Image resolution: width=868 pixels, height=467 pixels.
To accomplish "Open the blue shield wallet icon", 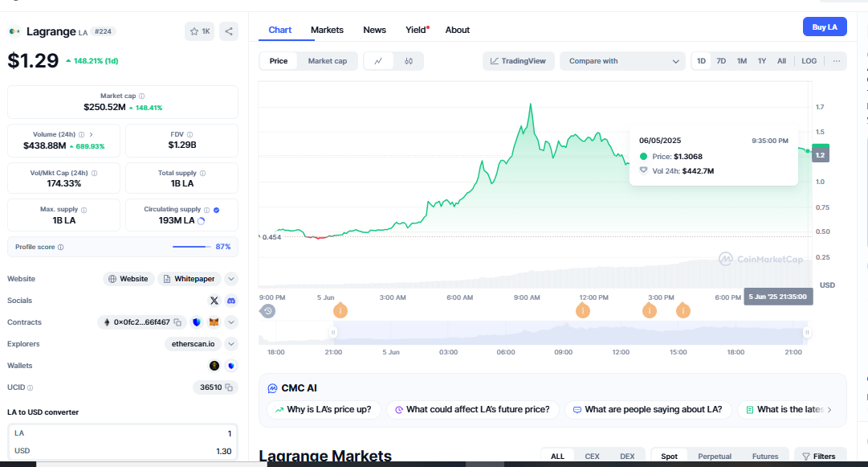I will click(231, 366).
